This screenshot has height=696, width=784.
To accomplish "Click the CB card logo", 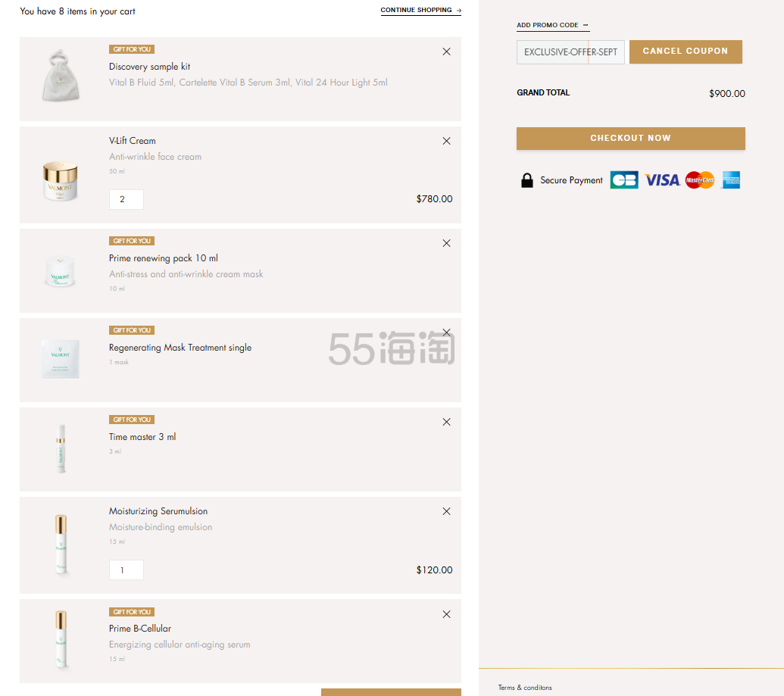I will click(624, 180).
